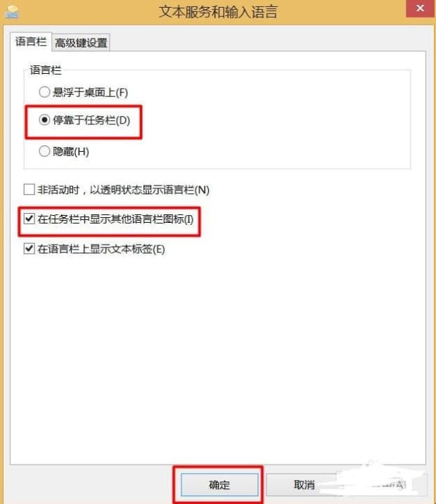436x504 pixels.
Task: Click the 文本服务和输入语言 title bar text
Action: (218, 12)
